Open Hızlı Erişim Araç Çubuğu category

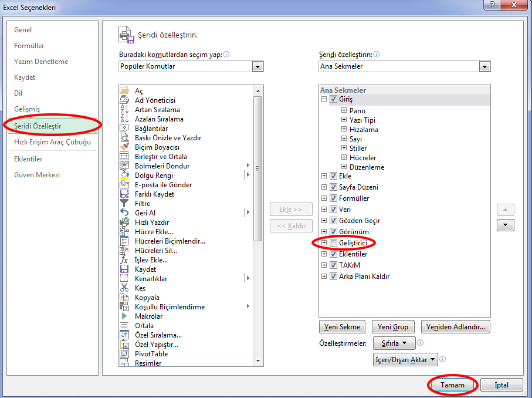click(53, 142)
